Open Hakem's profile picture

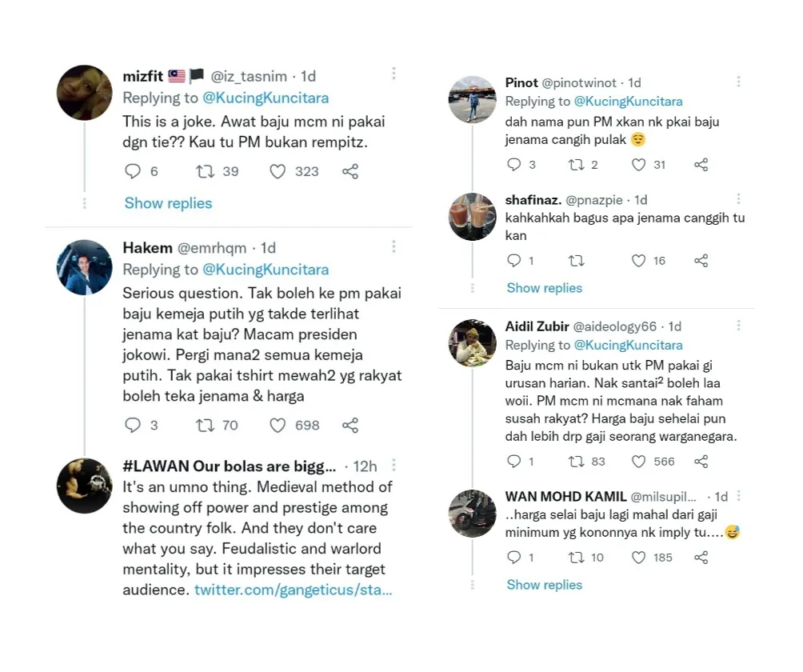[x=85, y=267]
